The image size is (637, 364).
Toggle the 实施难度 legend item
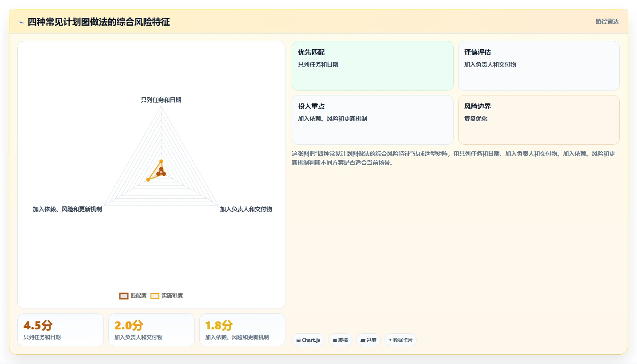click(167, 296)
